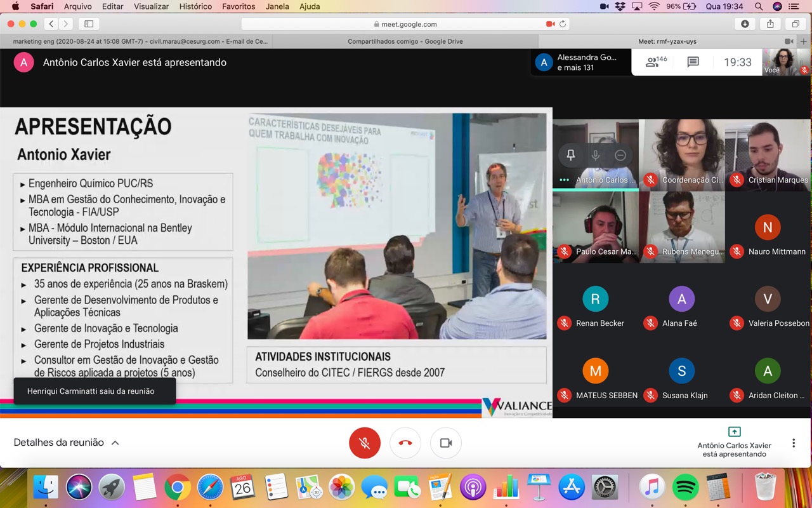
Task: Select Susana Klajn participant avatar
Action: click(682, 371)
